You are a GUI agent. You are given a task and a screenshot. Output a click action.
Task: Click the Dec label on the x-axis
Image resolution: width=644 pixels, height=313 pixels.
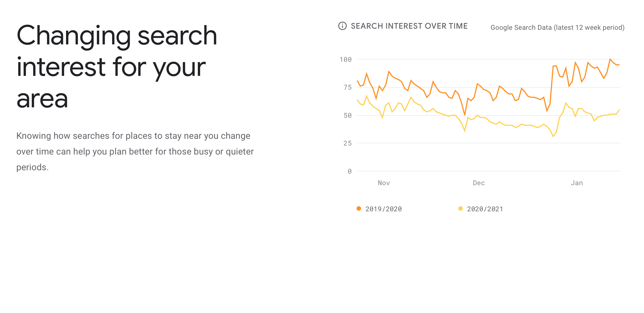point(479,183)
